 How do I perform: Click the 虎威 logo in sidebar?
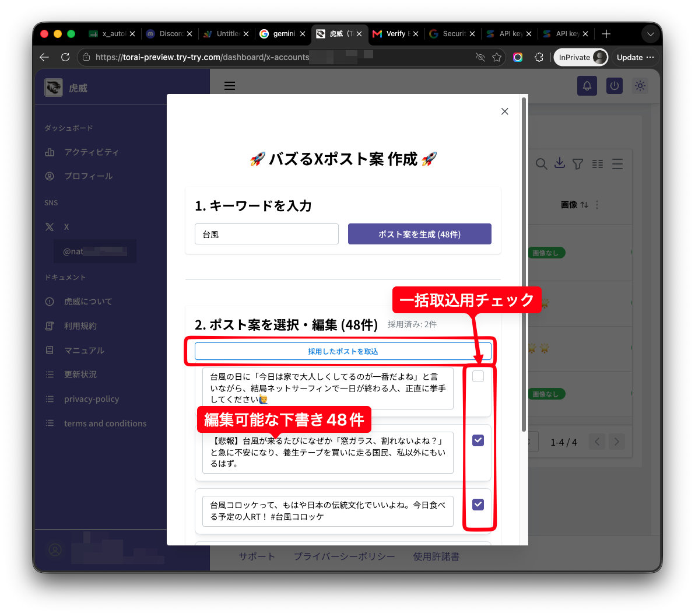click(54, 88)
